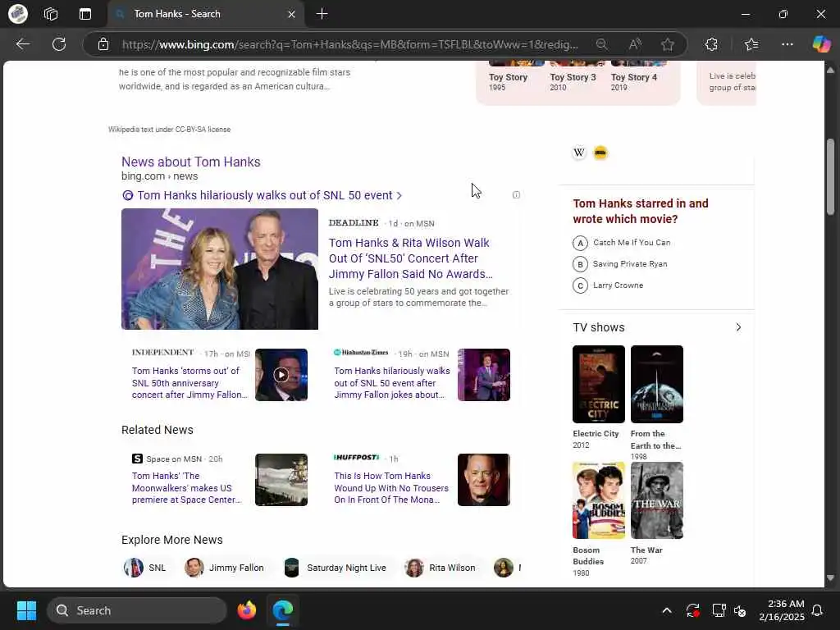Open the Electric City TV show poster
Screen dimensions: 840x630
tap(598, 384)
